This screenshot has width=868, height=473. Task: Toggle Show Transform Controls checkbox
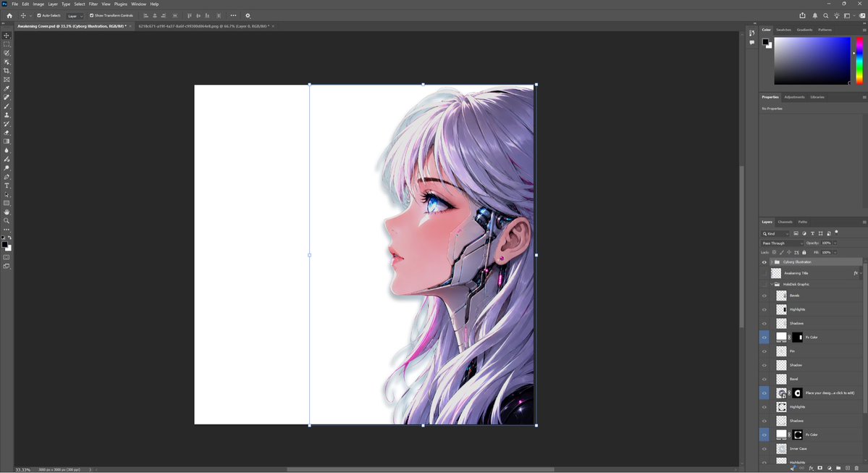point(92,15)
